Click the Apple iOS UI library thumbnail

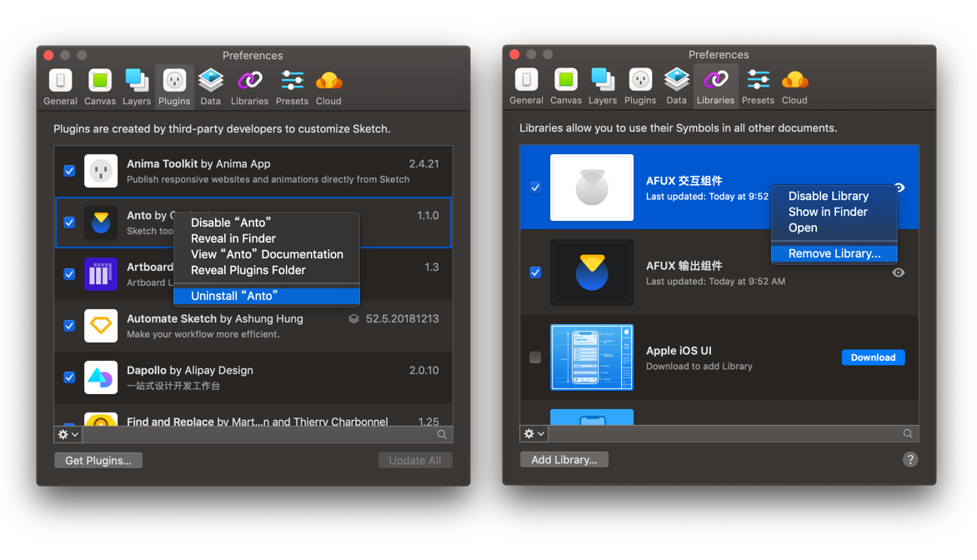(592, 357)
